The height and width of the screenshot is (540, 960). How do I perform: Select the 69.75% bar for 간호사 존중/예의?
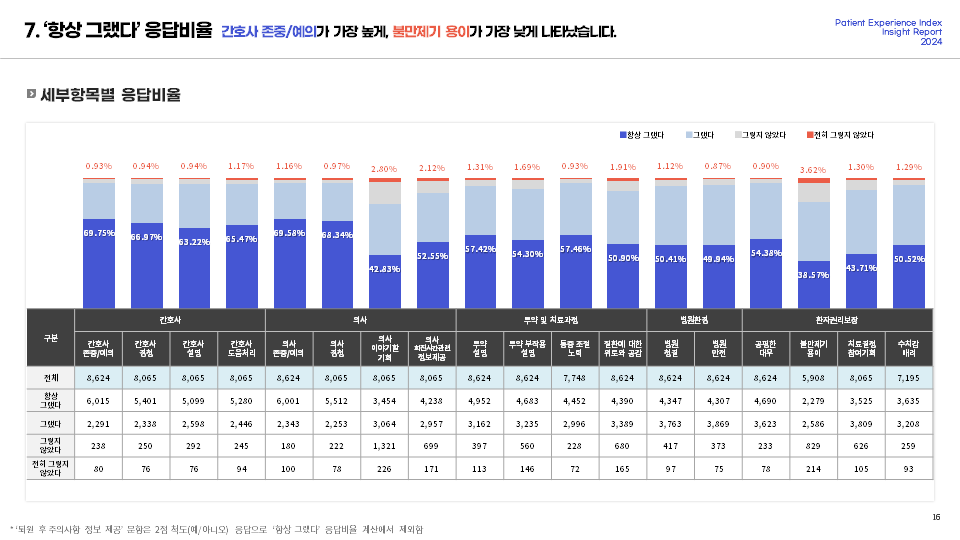pyautogui.click(x=99, y=263)
